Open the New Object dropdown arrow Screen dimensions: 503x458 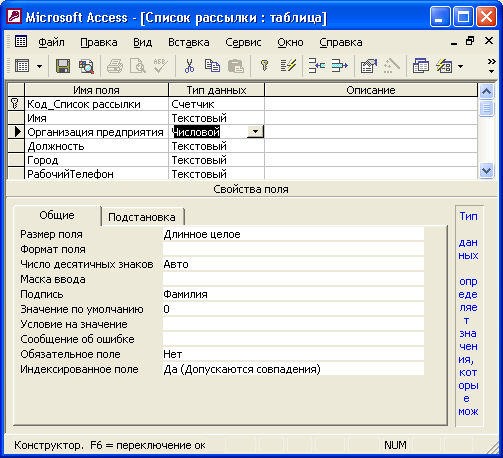[460, 66]
